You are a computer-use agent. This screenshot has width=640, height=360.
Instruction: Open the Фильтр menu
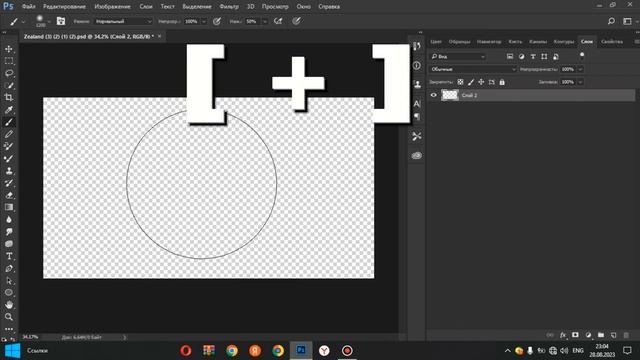coord(229,7)
